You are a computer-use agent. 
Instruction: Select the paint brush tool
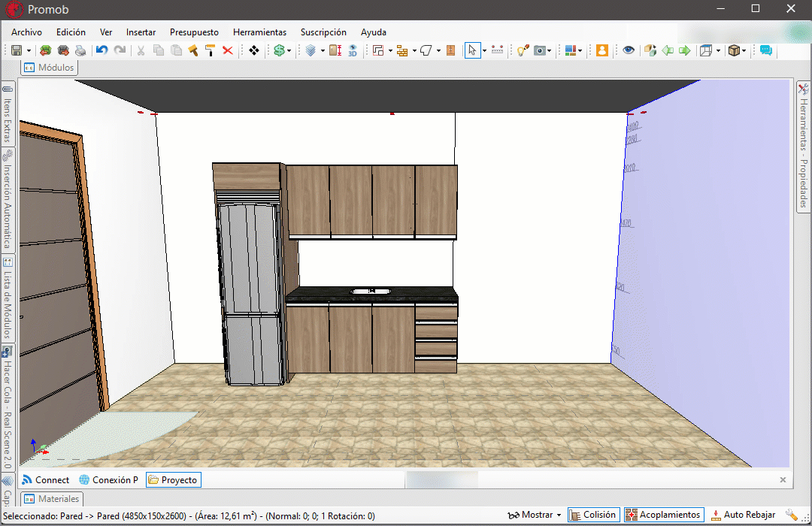(x=193, y=50)
